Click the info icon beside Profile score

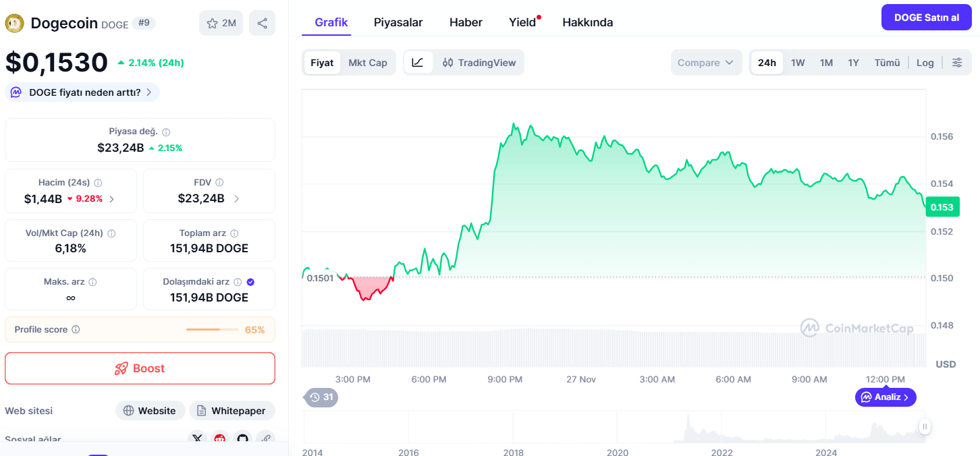point(76,330)
